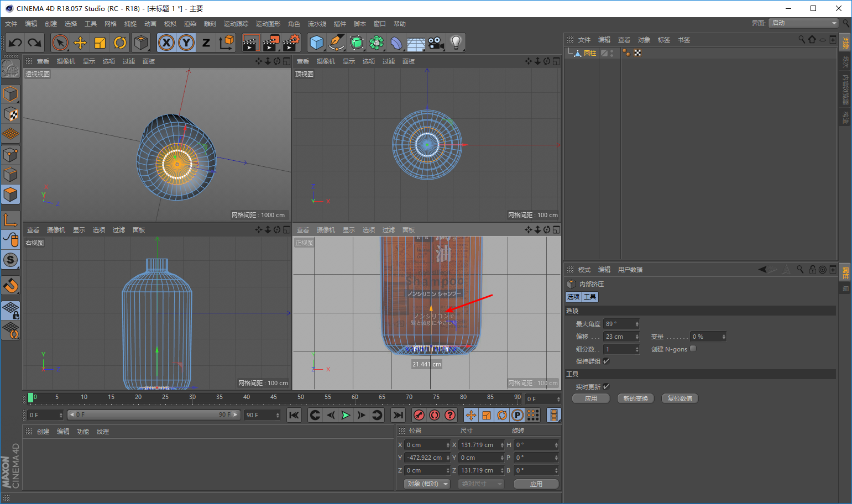Click the 变量 0 % stepper arrows

click(x=724, y=337)
